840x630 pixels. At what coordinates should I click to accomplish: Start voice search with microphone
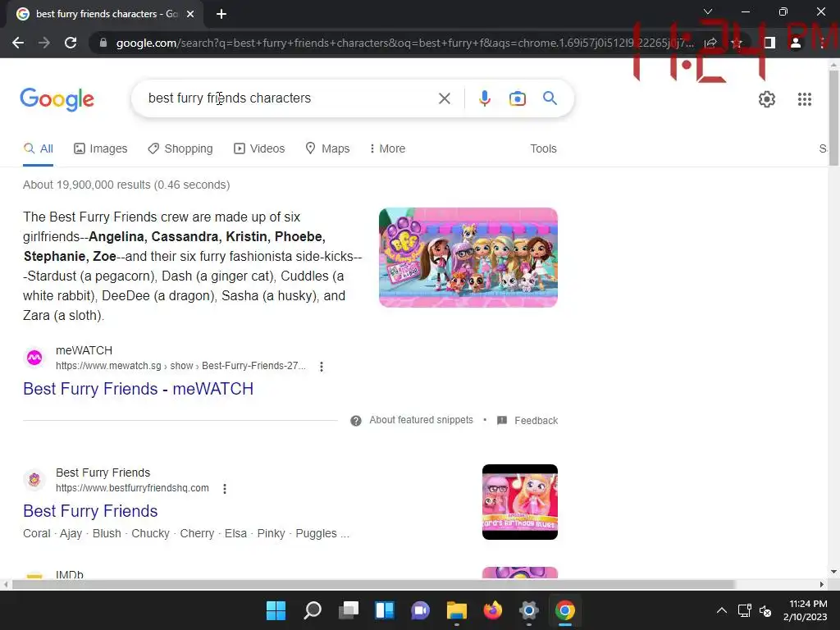point(484,98)
